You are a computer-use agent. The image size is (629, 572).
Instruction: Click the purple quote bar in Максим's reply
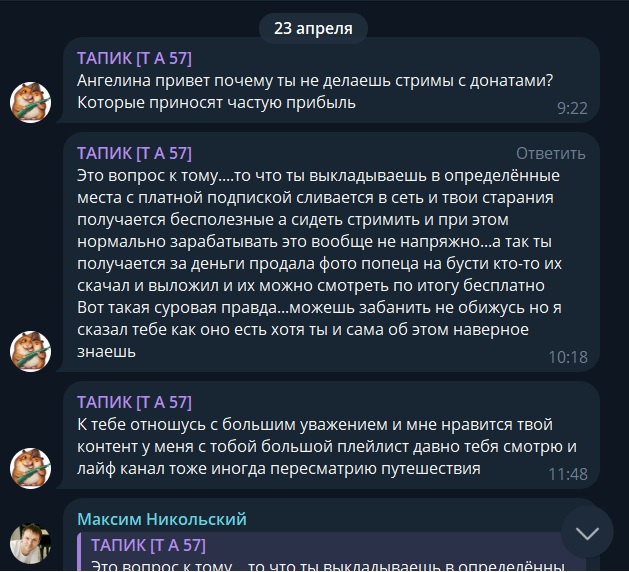(x=79, y=552)
